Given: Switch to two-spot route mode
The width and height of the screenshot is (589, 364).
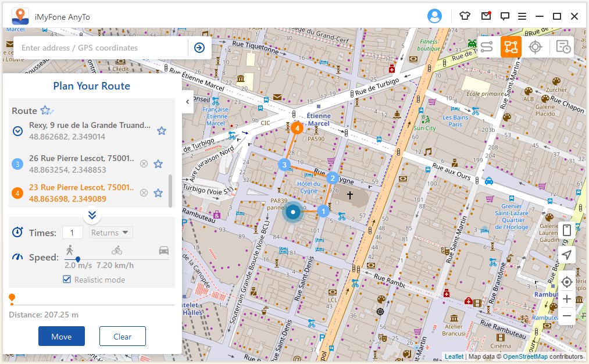Looking at the screenshot, I should (x=487, y=47).
